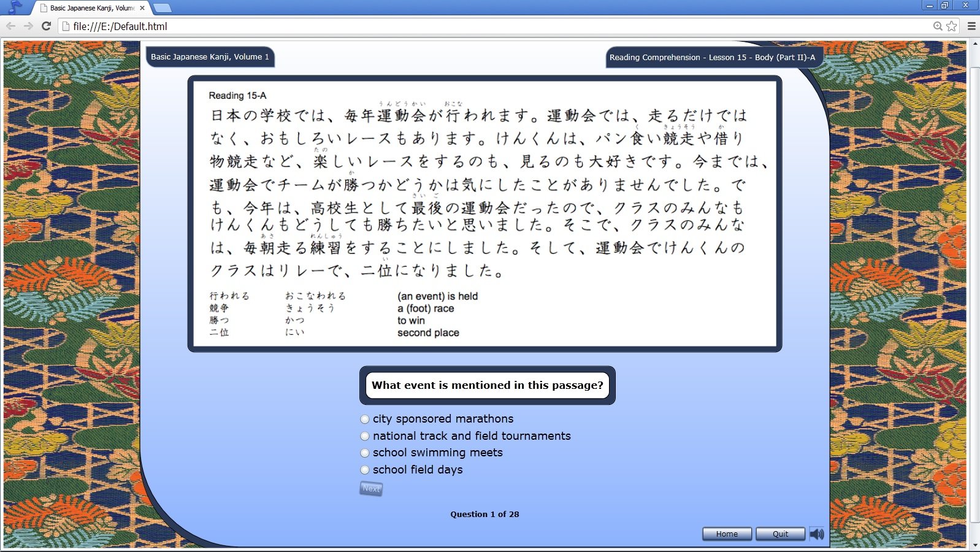Image resolution: width=980 pixels, height=552 pixels.
Task: Bookmark this page with the star icon
Action: (951, 26)
